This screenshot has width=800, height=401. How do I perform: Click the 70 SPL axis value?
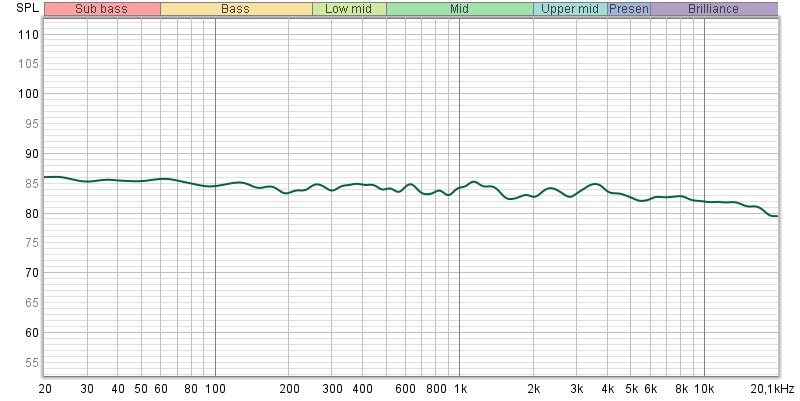pyautogui.click(x=32, y=273)
